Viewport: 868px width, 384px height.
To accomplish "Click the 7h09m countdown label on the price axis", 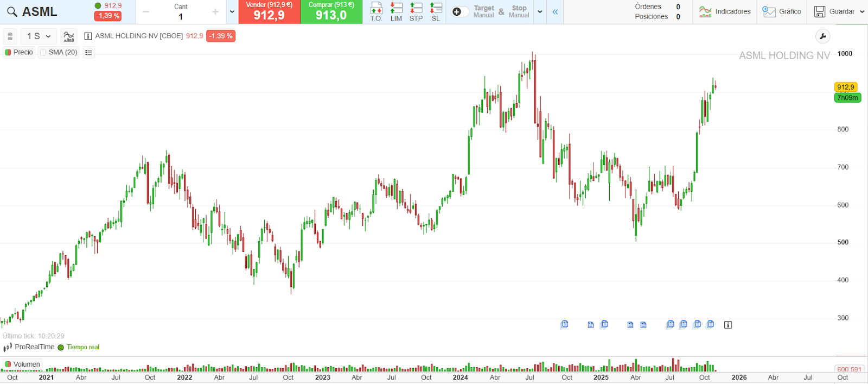I will pyautogui.click(x=847, y=98).
